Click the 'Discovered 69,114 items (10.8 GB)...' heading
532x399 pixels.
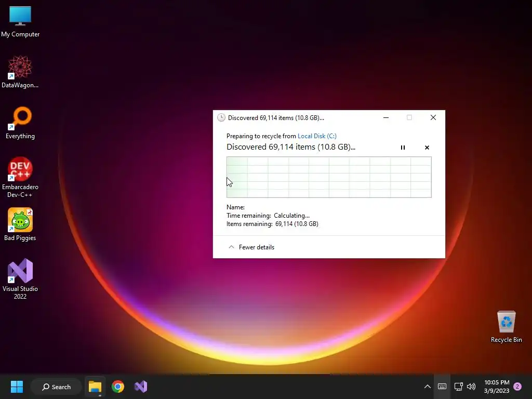click(291, 147)
